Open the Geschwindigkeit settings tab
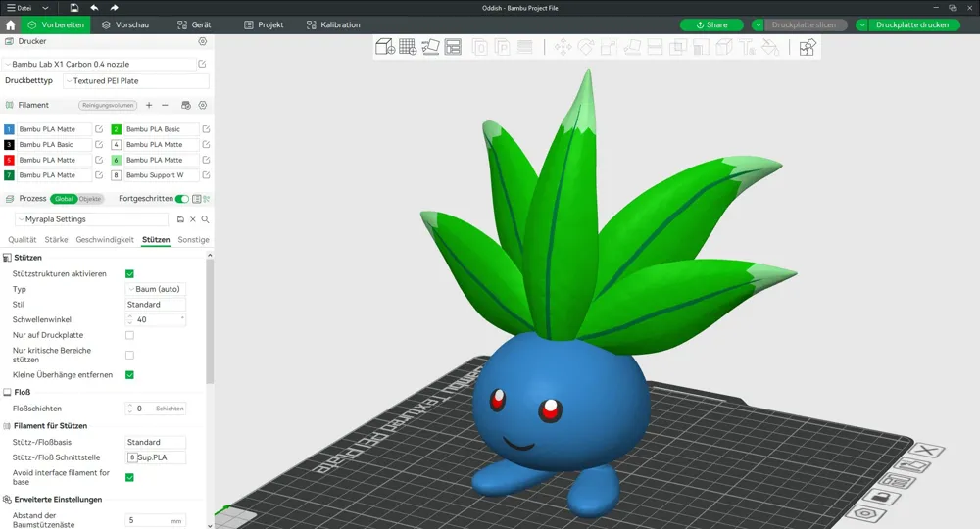The width and height of the screenshot is (980, 529). click(x=105, y=240)
